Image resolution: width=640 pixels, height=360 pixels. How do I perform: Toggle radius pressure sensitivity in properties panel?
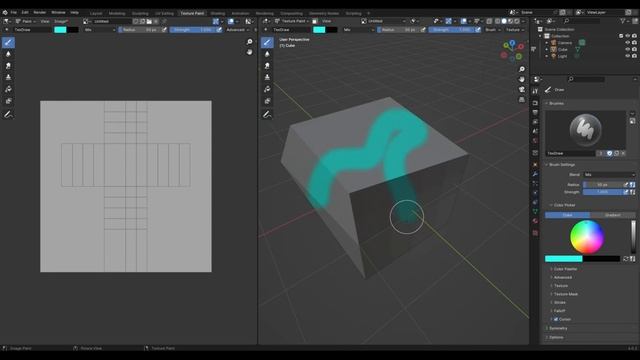(x=626, y=185)
